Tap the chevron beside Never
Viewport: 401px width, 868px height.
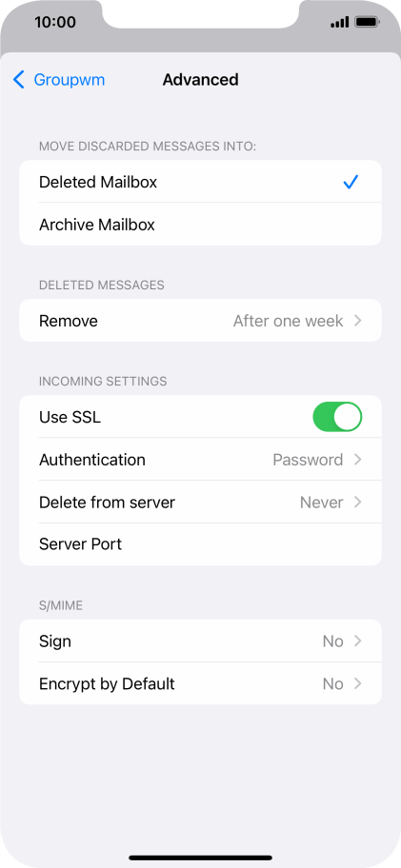pyautogui.click(x=358, y=503)
